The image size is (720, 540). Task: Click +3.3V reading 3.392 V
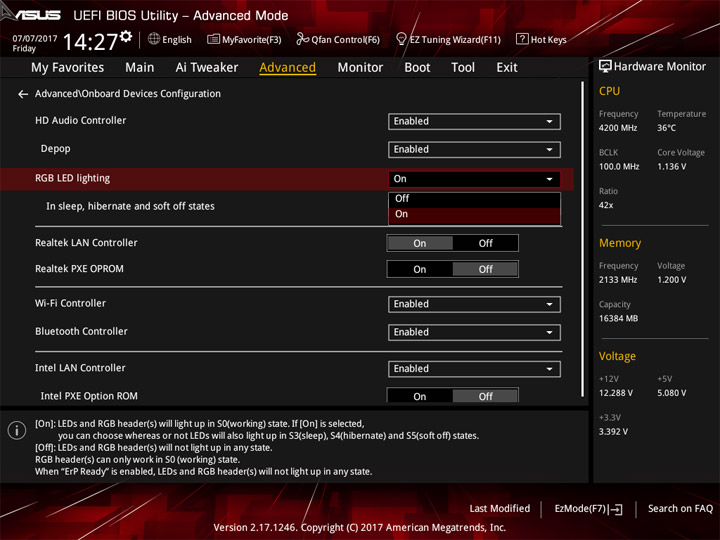(613, 432)
